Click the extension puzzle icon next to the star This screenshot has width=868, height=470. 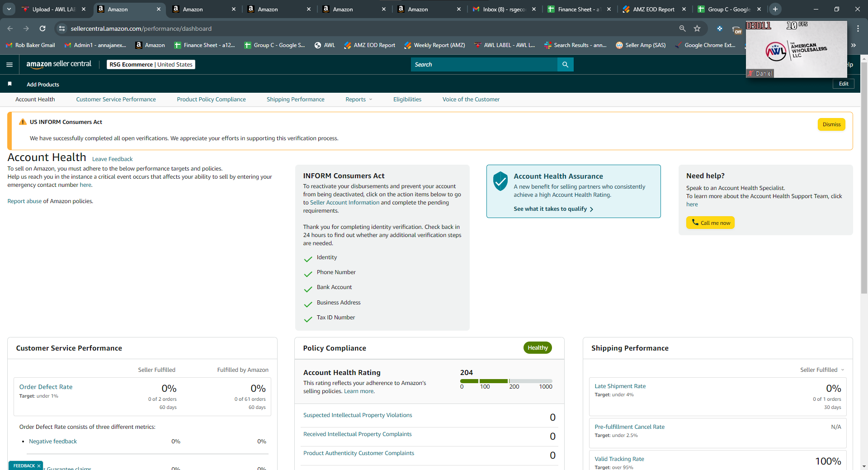click(720, 28)
